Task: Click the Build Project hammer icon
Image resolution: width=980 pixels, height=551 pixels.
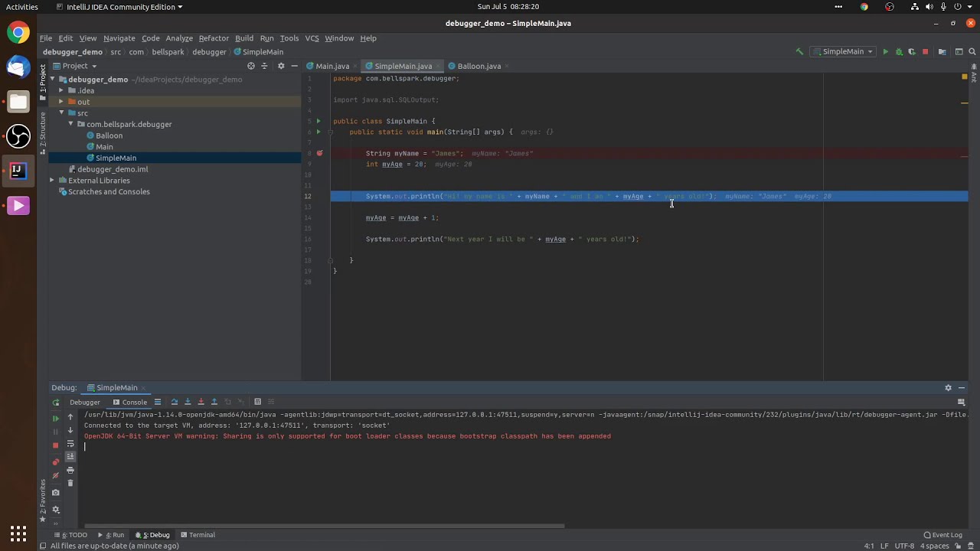Action: (x=799, y=52)
